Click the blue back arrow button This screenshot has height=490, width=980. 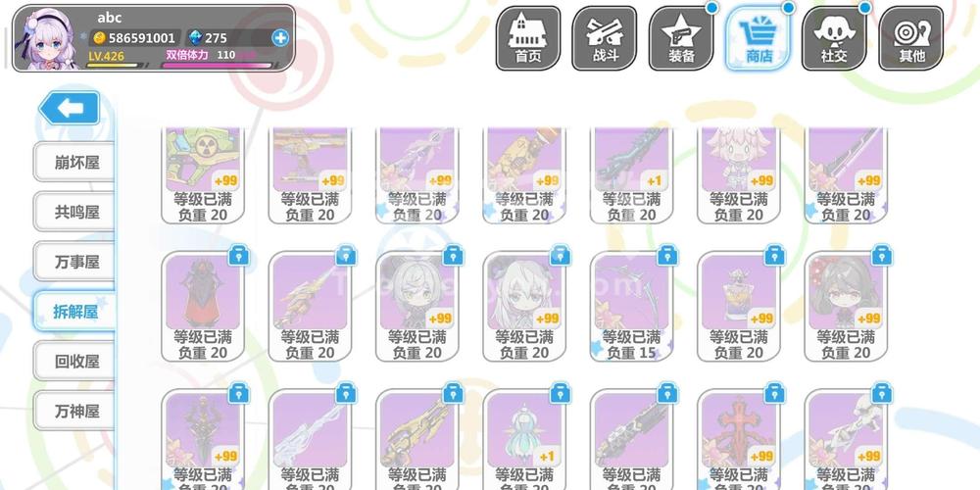pyautogui.click(x=70, y=108)
